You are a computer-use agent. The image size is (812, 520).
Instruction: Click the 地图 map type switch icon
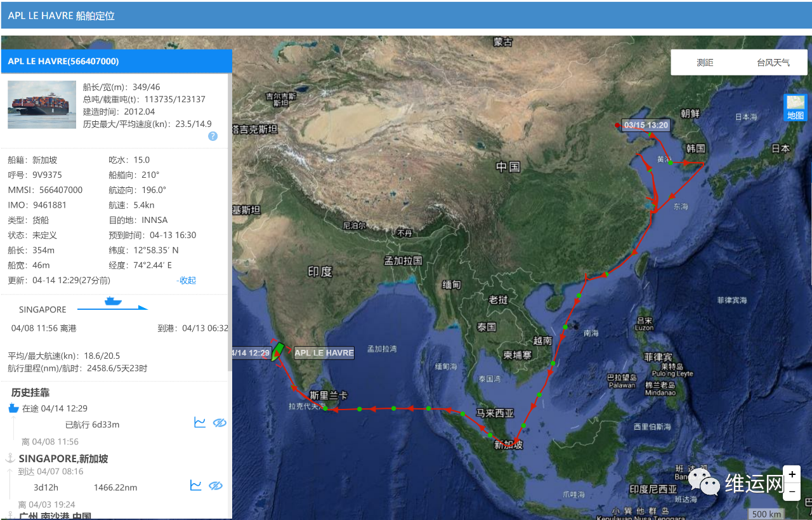pyautogui.click(x=796, y=107)
